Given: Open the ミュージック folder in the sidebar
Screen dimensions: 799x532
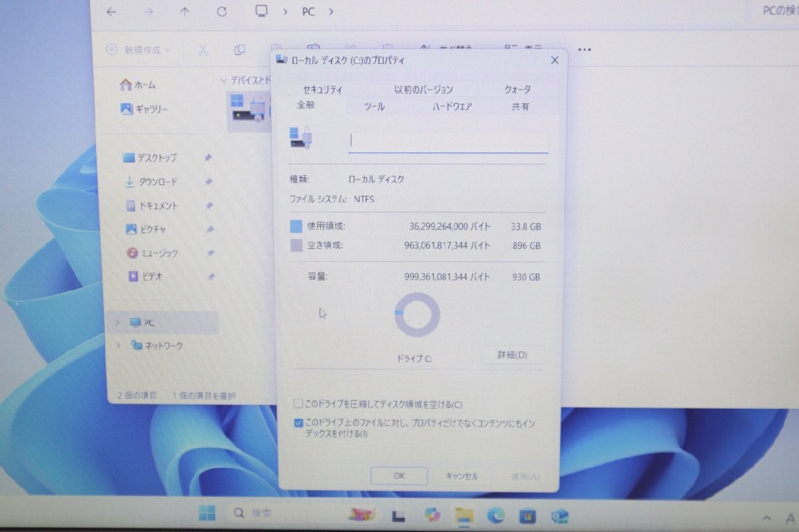Looking at the screenshot, I should click(152, 253).
